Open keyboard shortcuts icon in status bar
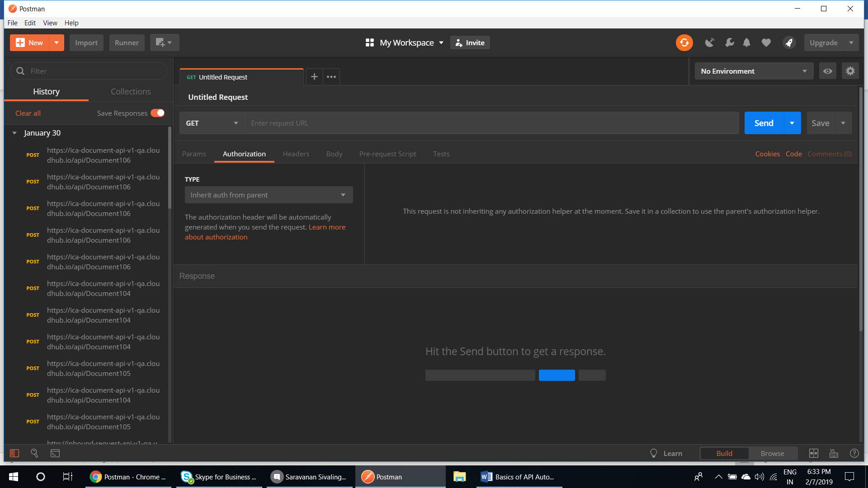 (x=834, y=453)
